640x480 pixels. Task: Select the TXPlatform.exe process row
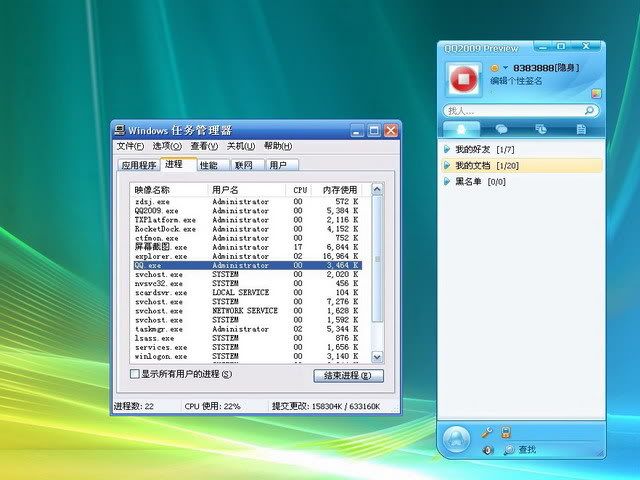(247, 220)
